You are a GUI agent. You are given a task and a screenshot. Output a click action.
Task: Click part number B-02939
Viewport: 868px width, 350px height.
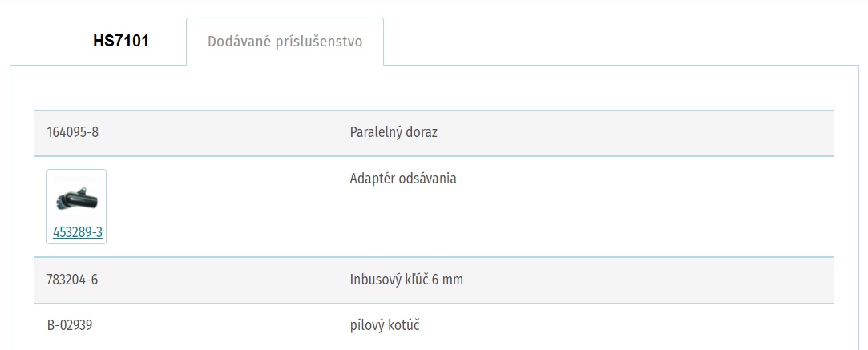[x=70, y=326]
